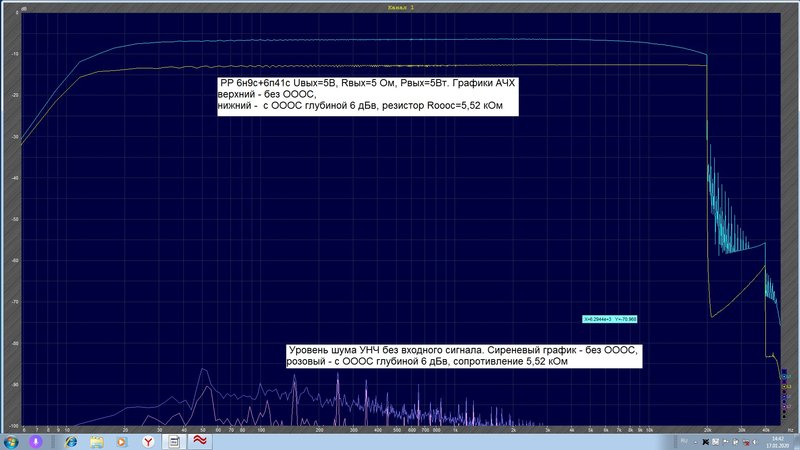Toggle the cyan trace legend marker
The image size is (800, 450).
tap(784, 377)
